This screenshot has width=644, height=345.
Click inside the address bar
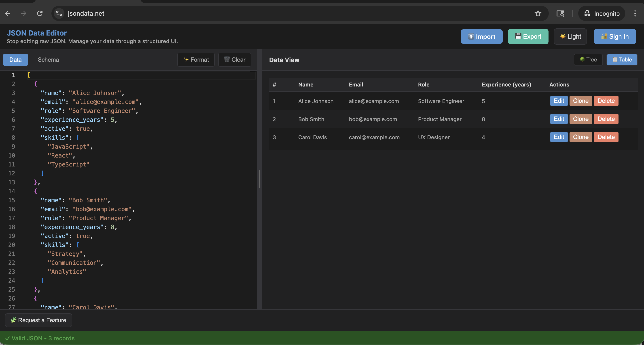(x=175, y=13)
